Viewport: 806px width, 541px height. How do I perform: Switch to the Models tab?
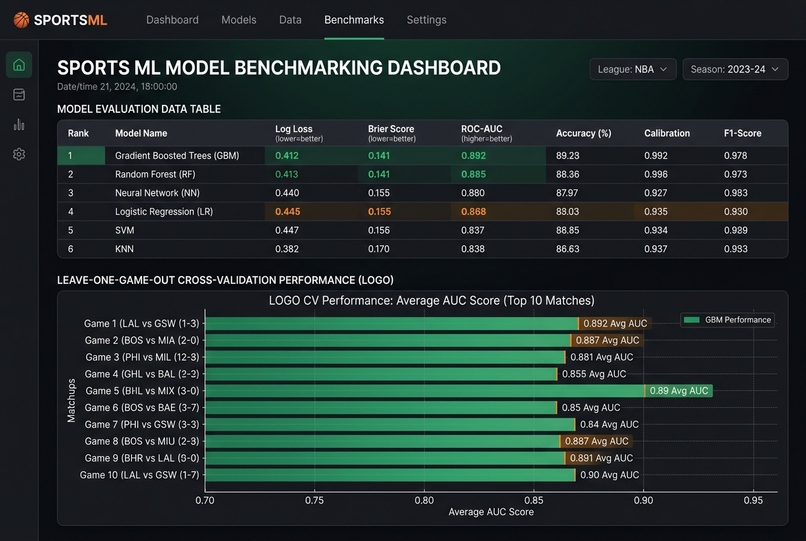tap(239, 20)
